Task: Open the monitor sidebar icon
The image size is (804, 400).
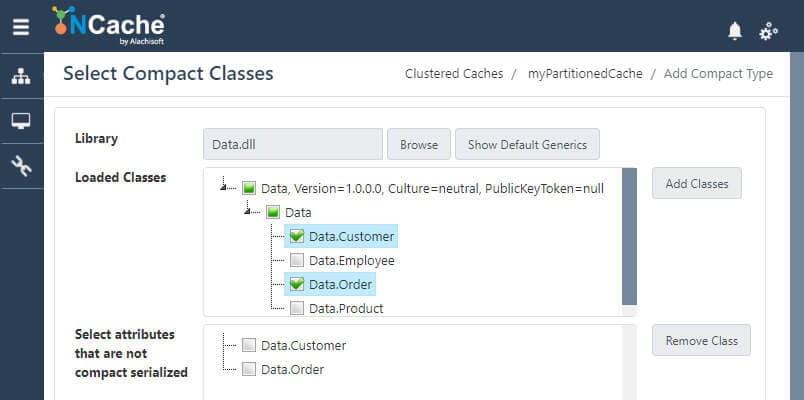Action: click(x=21, y=121)
